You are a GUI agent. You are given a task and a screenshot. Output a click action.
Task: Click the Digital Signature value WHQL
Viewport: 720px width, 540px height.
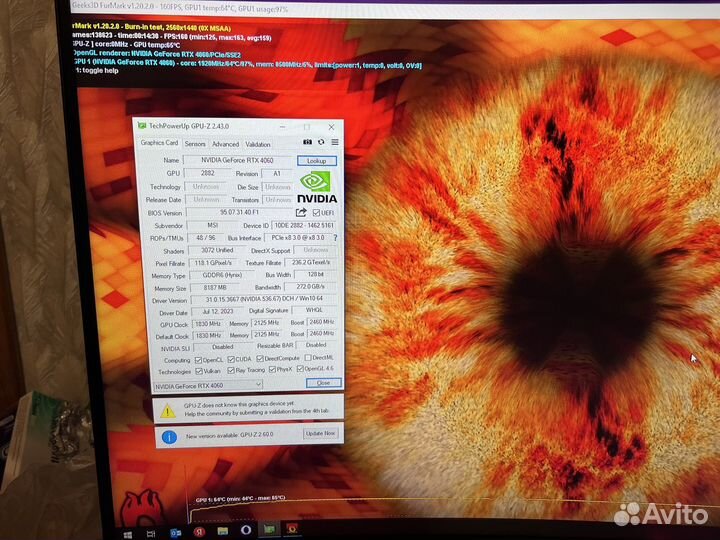click(314, 310)
